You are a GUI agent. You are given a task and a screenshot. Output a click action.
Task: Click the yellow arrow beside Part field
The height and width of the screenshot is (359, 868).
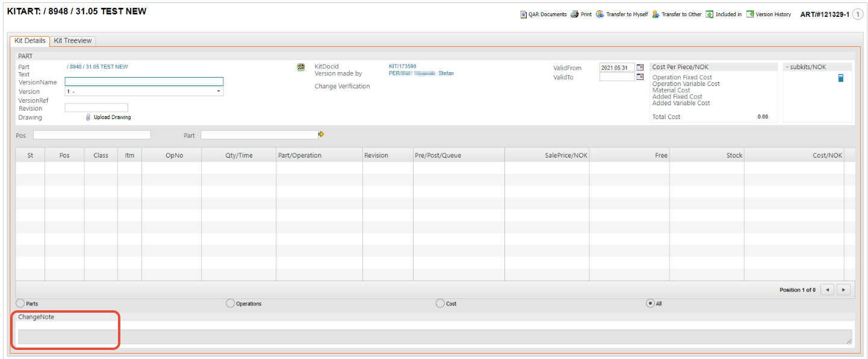pyautogui.click(x=321, y=134)
